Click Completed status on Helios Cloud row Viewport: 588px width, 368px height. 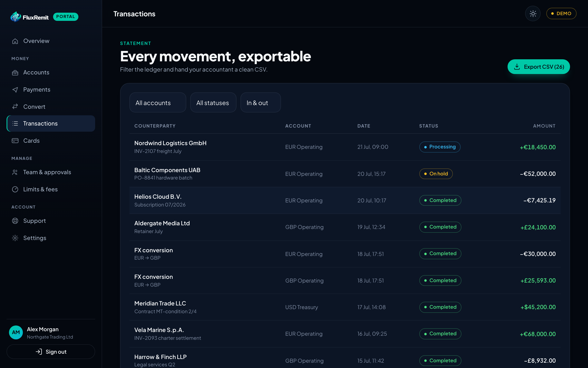tap(440, 200)
